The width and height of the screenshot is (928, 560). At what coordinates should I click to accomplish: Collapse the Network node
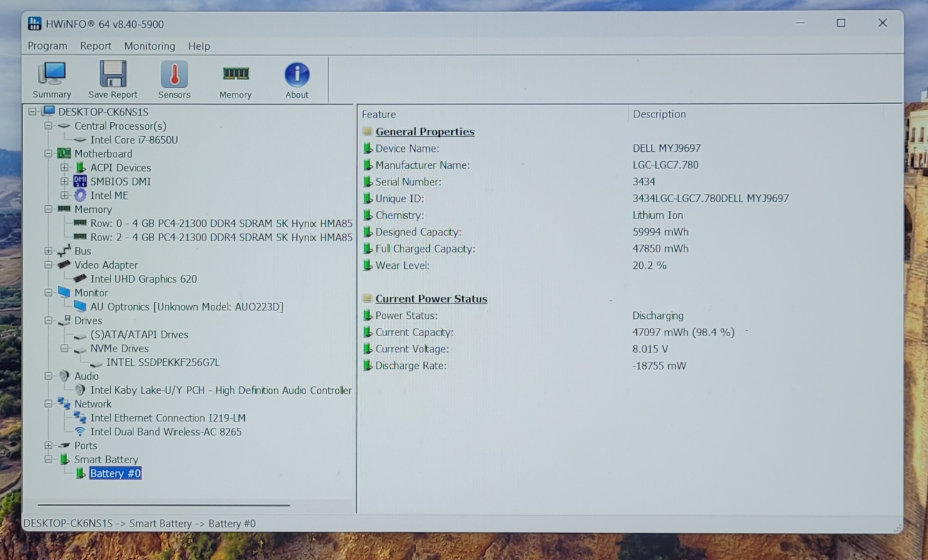click(x=48, y=403)
